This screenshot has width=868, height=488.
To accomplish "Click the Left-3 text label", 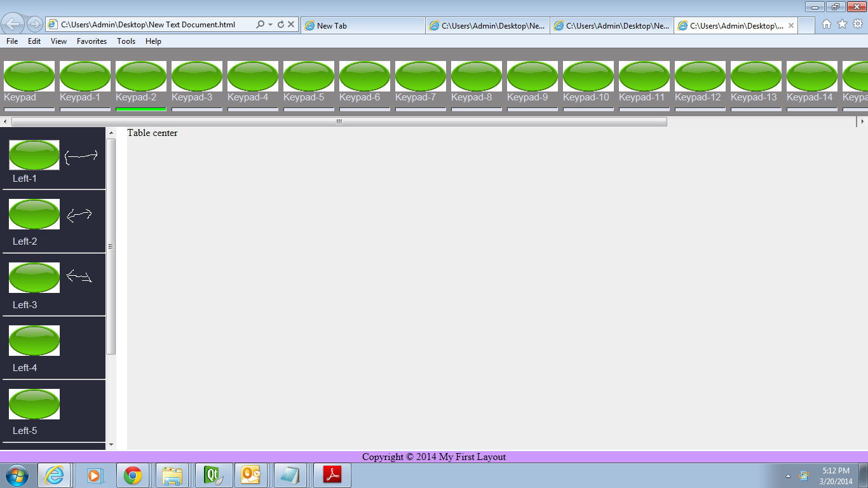I will tap(25, 305).
